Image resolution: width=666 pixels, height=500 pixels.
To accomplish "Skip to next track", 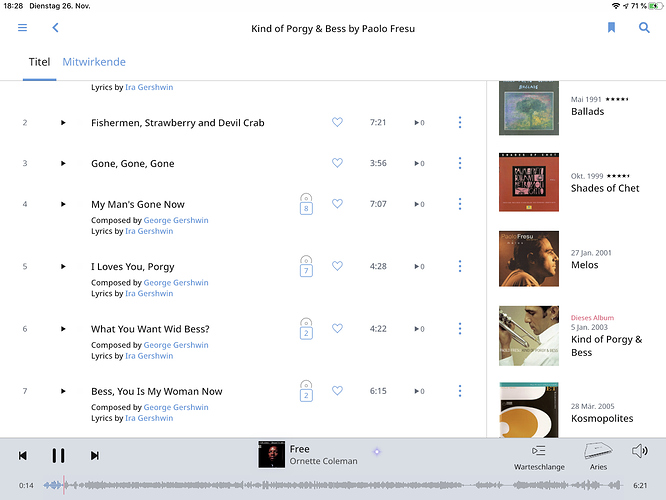I will (x=95, y=455).
